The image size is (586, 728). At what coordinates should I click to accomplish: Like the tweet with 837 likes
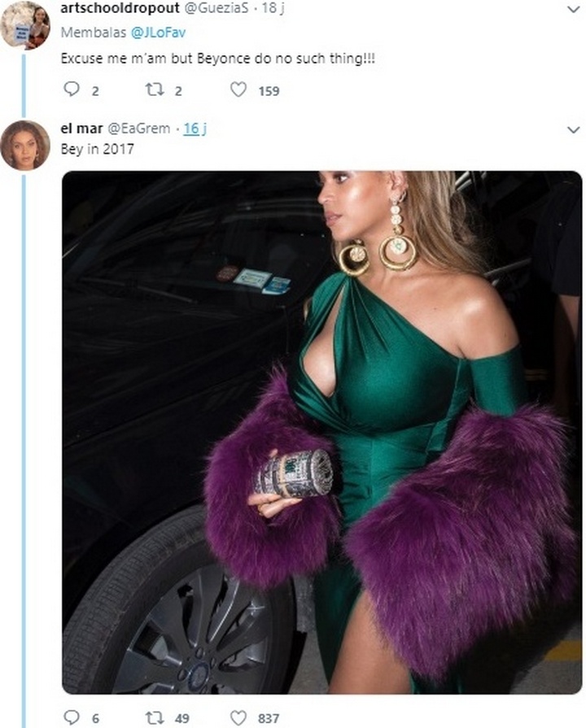pos(238,717)
